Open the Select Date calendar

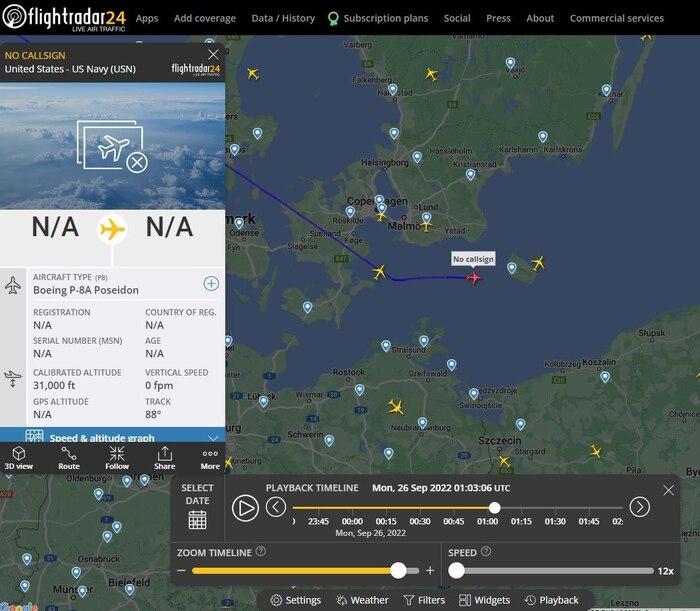[x=197, y=520]
